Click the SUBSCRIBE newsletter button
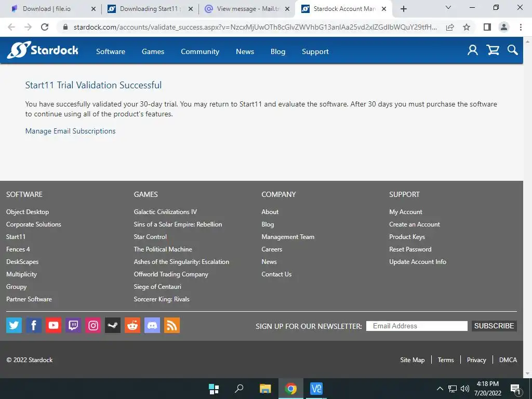 (x=494, y=326)
